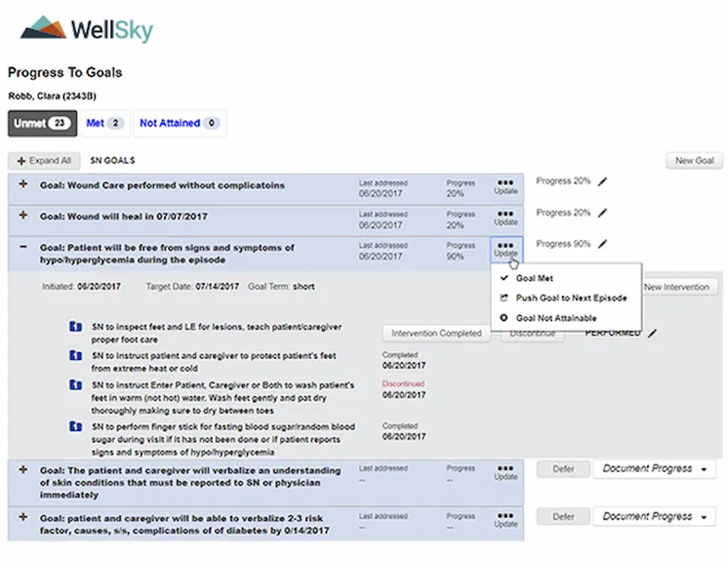Click the info icon beside the foot inspection intervention
This screenshot has height=563, width=728.
pos(75,327)
